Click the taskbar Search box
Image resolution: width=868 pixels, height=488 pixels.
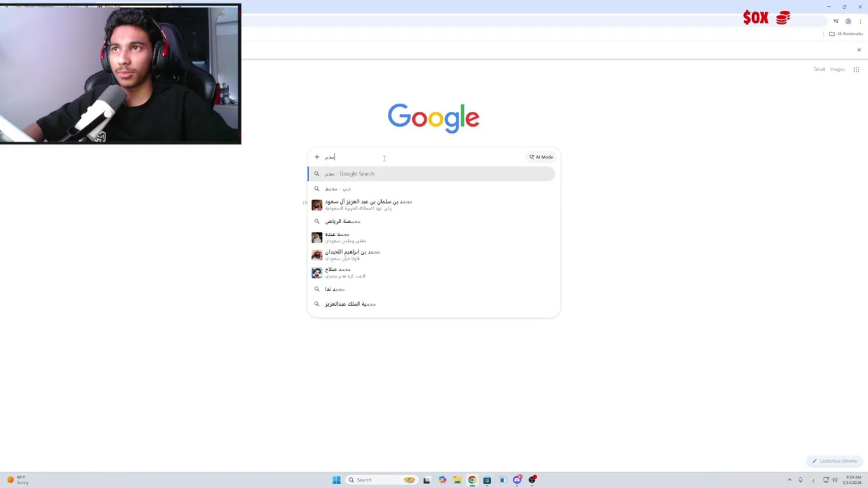pos(381,480)
